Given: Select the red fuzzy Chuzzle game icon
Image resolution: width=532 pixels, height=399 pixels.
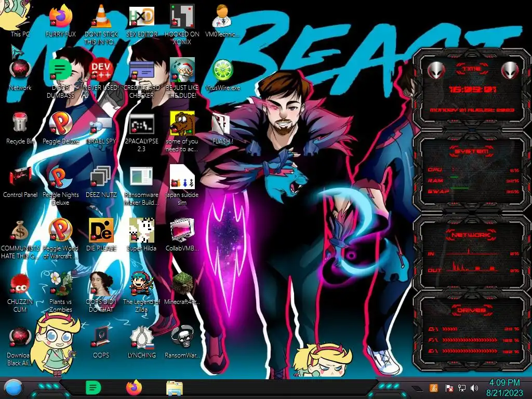Looking at the screenshot, I should (20, 292).
